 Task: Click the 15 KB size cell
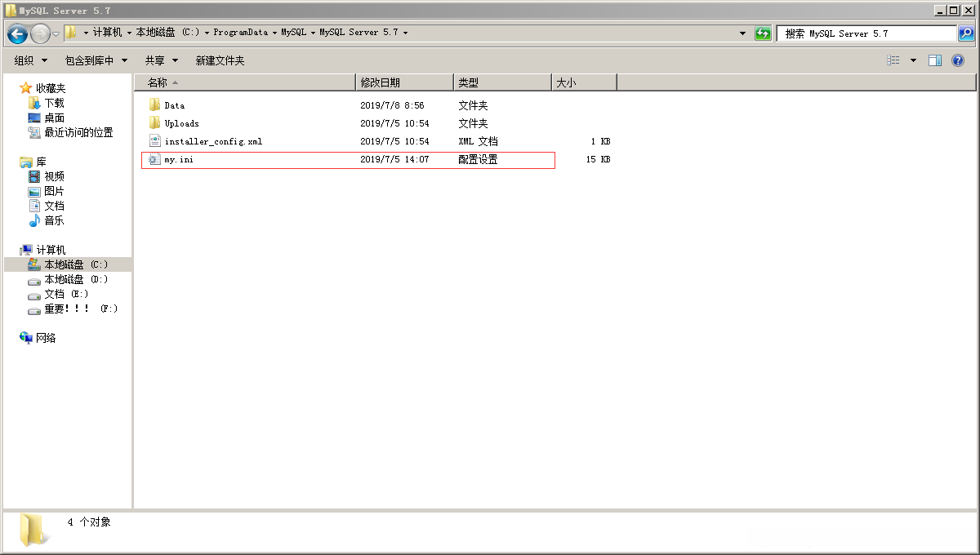click(x=598, y=160)
